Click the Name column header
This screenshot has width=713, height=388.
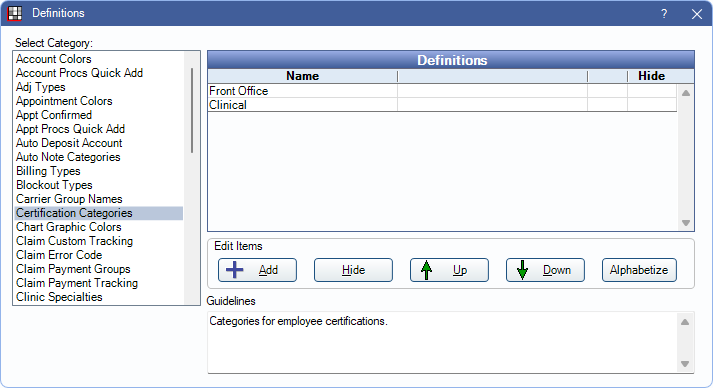pos(302,76)
